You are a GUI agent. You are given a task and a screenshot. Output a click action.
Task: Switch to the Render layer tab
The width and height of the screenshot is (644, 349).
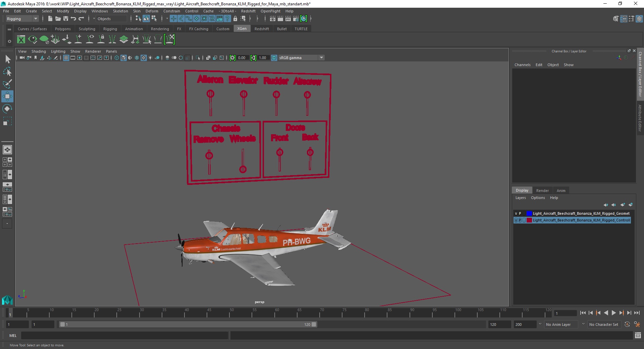(x=542, y=190)
